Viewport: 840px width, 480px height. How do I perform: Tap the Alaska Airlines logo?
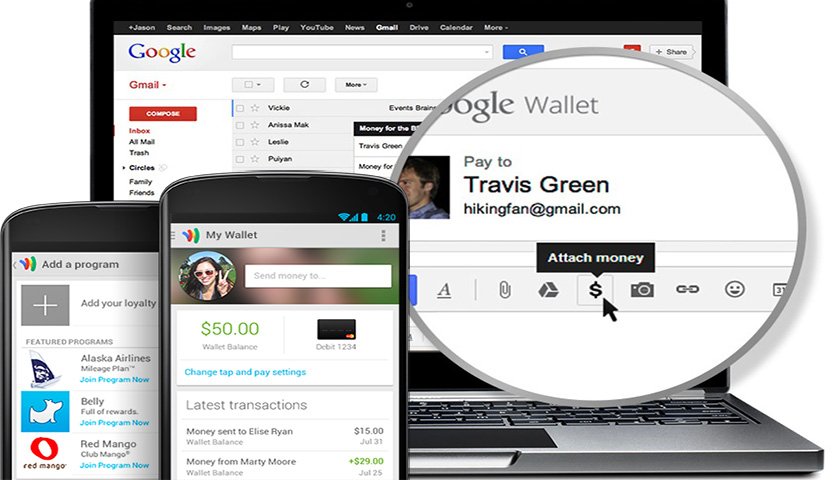(44, 369)
